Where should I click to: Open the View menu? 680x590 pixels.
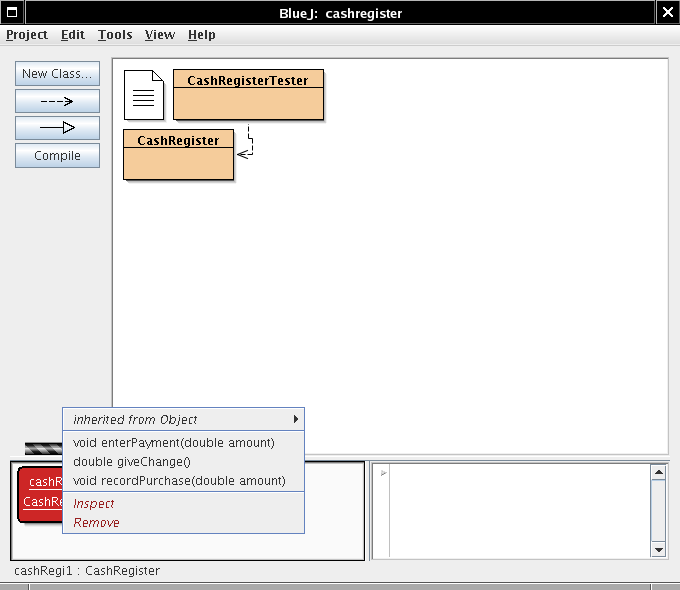coord(160,35)
